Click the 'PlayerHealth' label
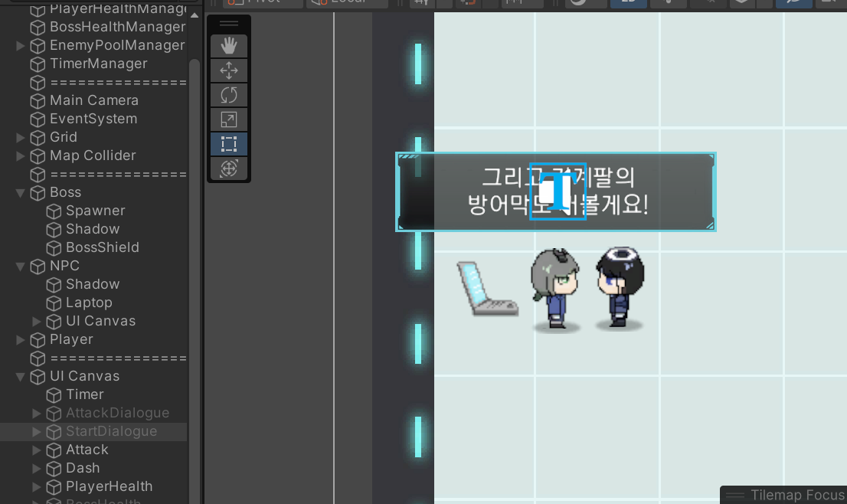Screen dimensions: 847x504 click(x=109, y=486)
